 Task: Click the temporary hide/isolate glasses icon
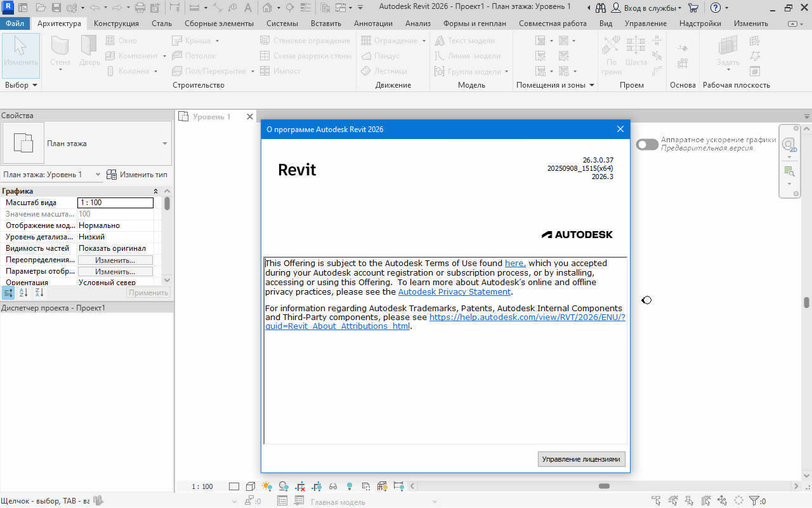(333, 486)
